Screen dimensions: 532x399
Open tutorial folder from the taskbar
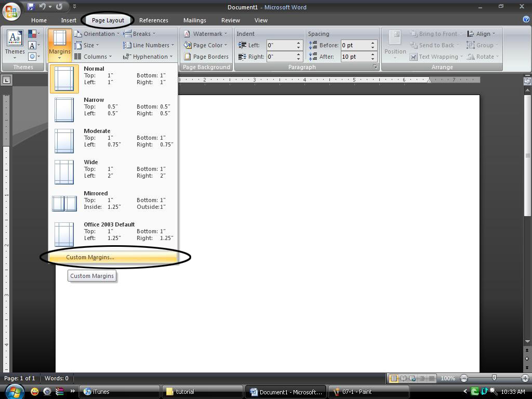(x=203, y=392)
